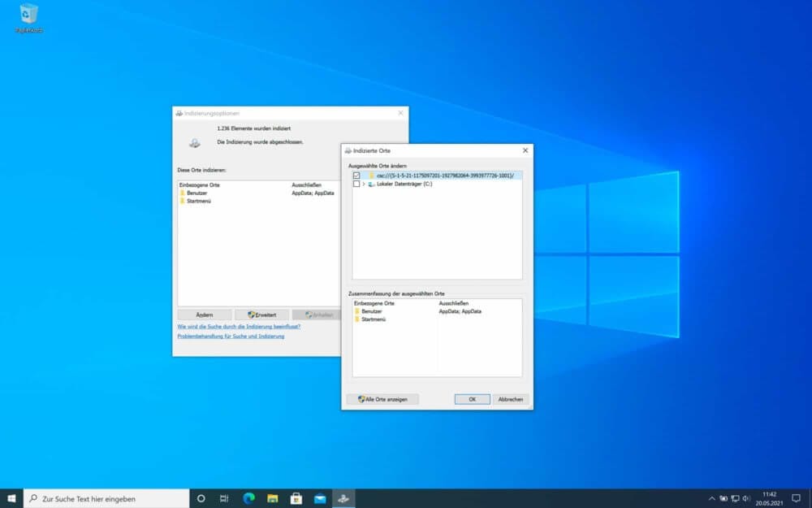
Task: Select Startmenü in Indizierungsoptionen location list
Action: (199, 201)
